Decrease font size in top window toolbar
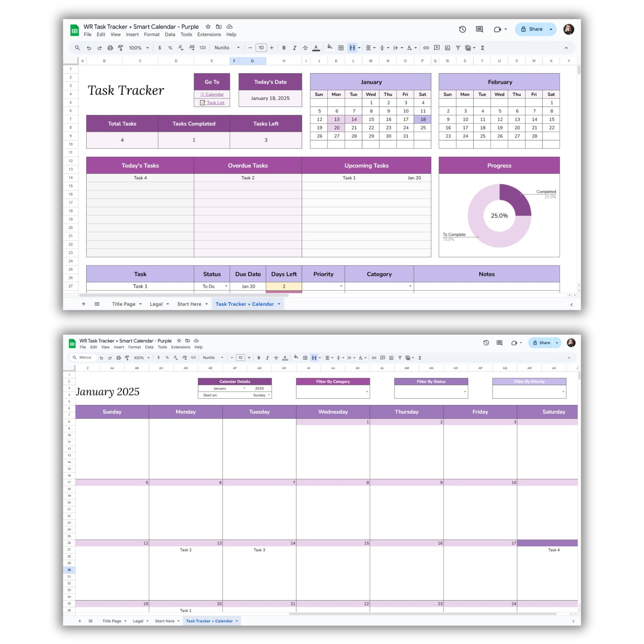This screenshot has width=644, height=644. point(250,48)
